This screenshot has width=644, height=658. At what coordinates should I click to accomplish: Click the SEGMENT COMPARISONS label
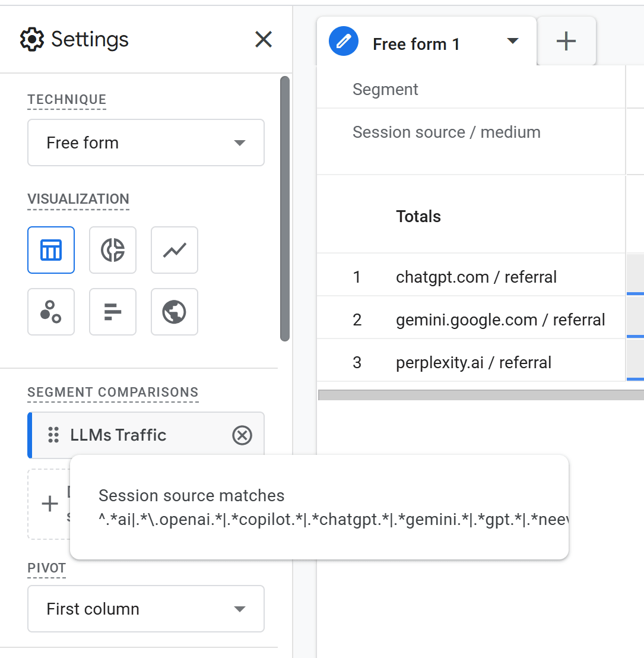tap(113, 392)
